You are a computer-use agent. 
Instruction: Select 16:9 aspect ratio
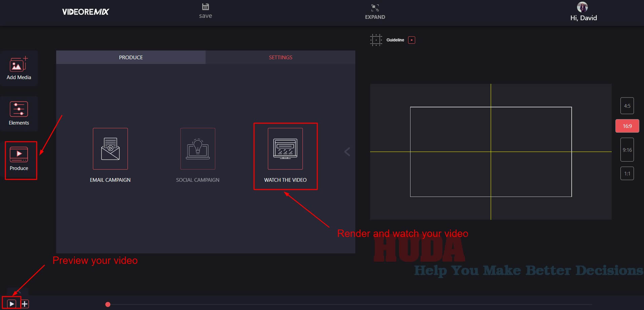point(627,126)
